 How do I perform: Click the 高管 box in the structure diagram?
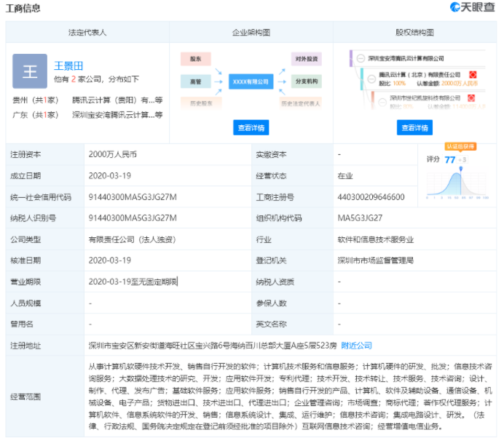point(195,81)
